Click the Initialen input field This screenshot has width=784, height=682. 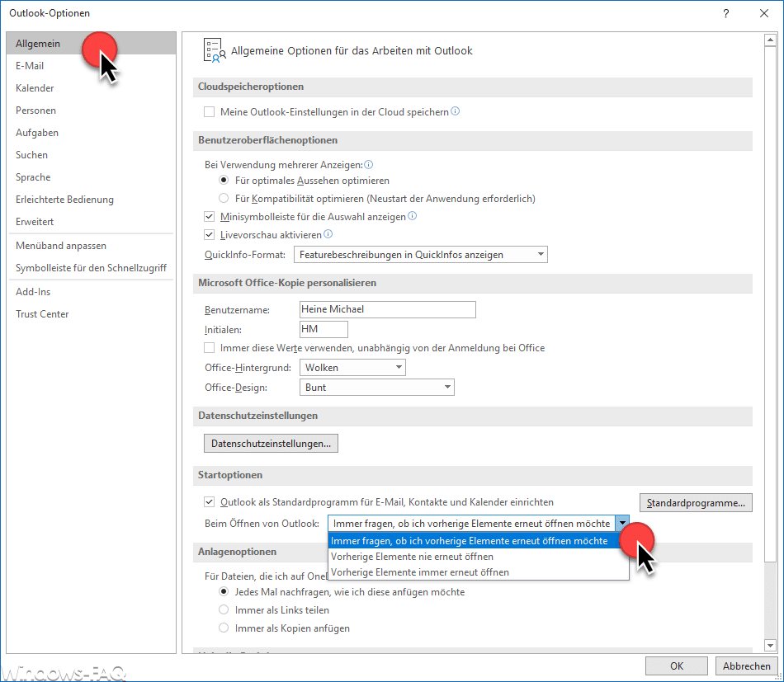[x=324, y=329]
